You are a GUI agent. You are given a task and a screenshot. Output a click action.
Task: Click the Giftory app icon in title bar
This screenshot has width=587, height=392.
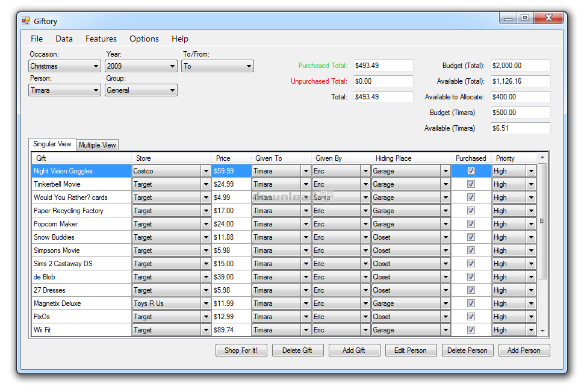(x=25, y=21)
